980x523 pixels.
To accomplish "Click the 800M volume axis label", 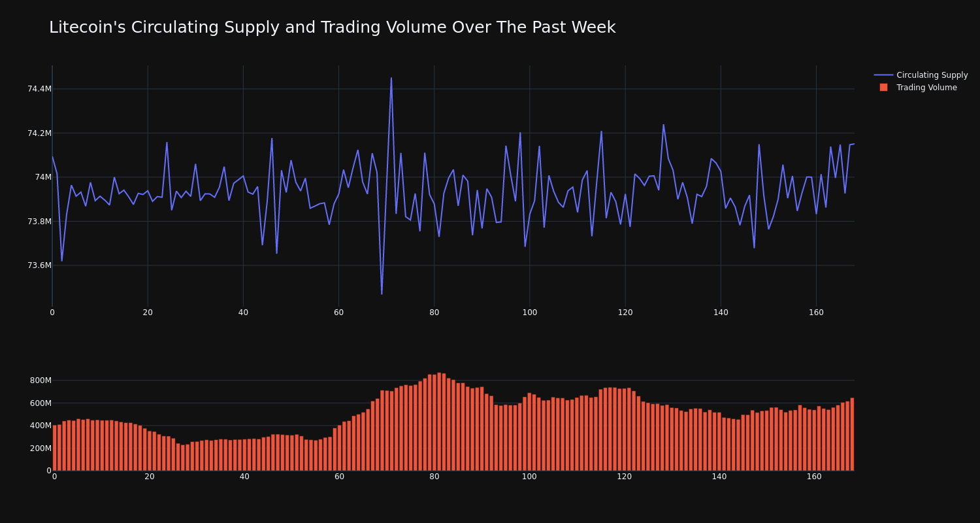I will [x=40, y=380].
